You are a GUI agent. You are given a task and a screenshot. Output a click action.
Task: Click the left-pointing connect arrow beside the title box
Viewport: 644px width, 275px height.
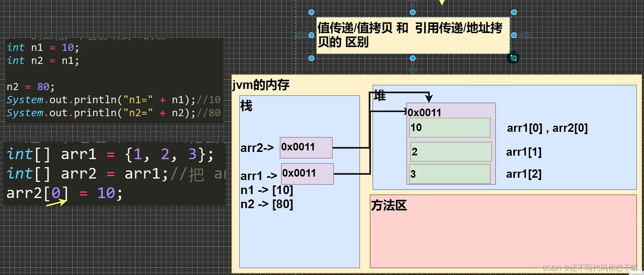pos(301,35)
